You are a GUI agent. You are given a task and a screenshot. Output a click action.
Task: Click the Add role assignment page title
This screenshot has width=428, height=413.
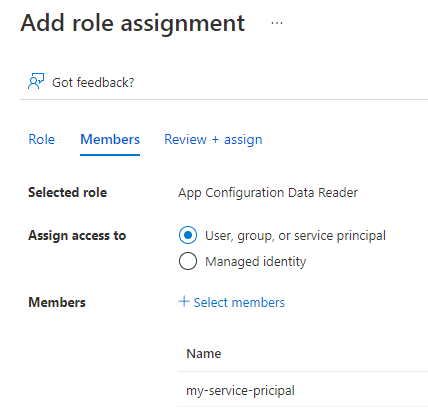[133, 23]
